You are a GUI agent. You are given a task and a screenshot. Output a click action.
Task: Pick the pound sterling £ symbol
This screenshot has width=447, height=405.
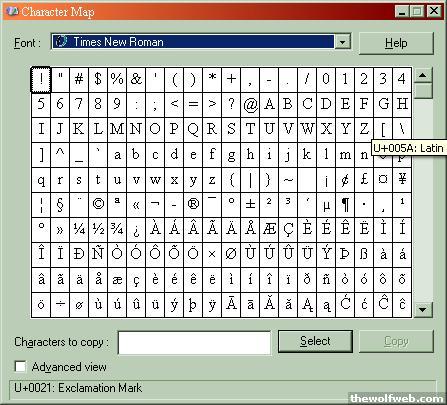tap(364, 180)
